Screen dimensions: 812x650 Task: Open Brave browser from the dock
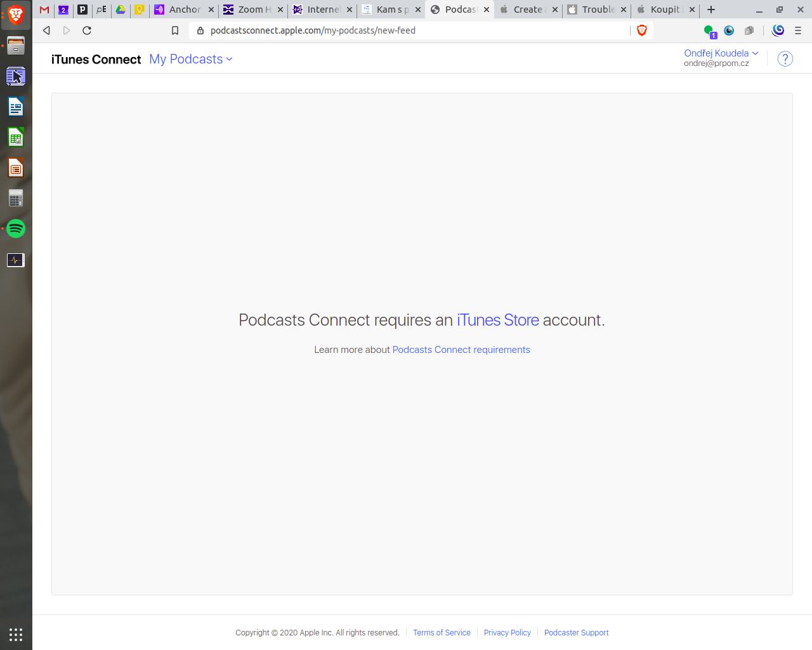(16, 15)
